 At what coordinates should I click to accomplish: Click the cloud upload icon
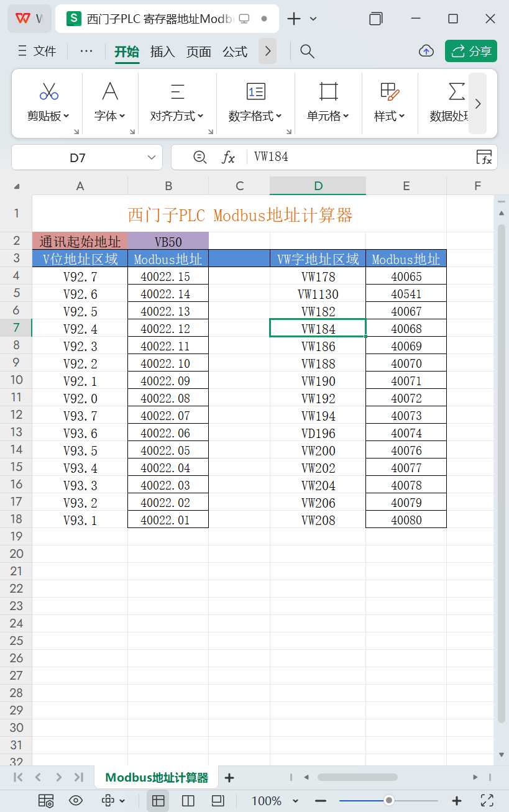click(x=426, y=51)
